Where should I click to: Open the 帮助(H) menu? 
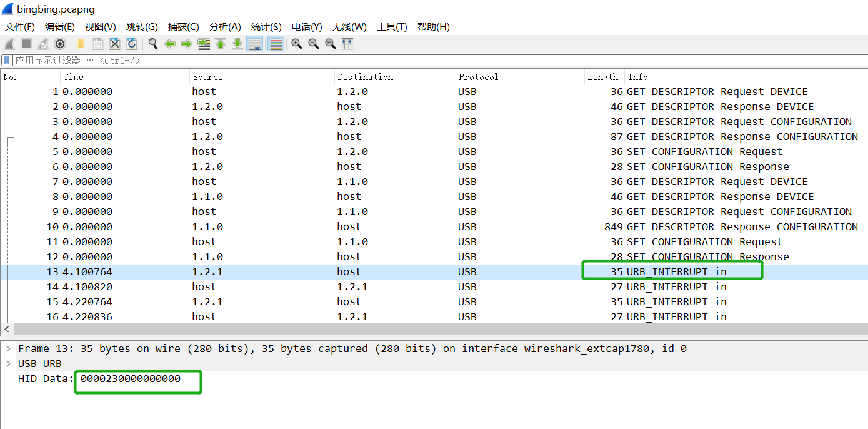434,27
